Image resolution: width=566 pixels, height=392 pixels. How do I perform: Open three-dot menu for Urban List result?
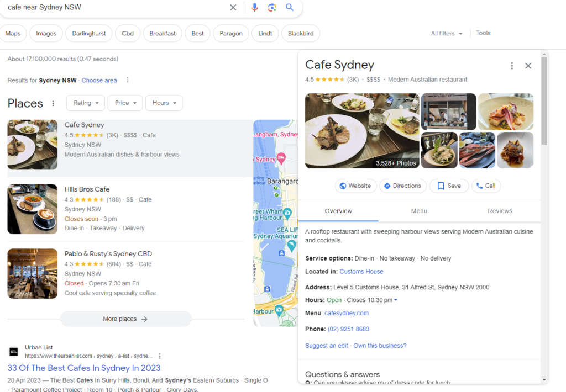point(160,356)
